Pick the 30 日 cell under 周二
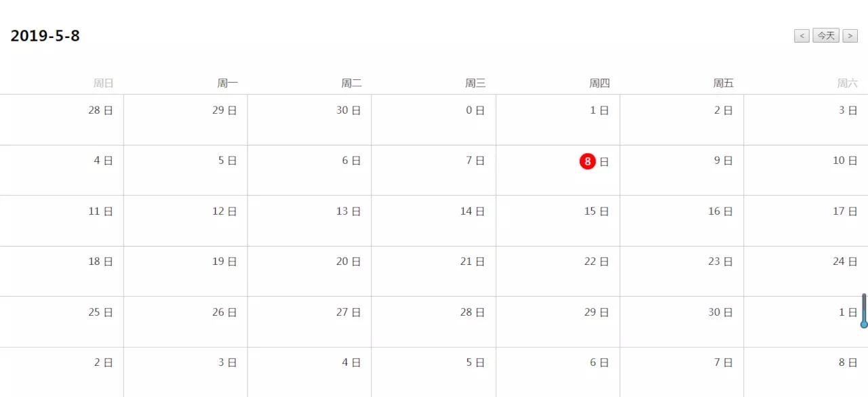Viewport: 868px width, 397px height. [x=309, y=120]
